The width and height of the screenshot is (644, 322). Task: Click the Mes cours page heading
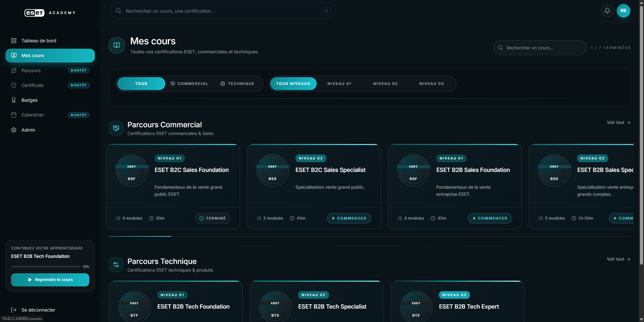tap(153, 41)
